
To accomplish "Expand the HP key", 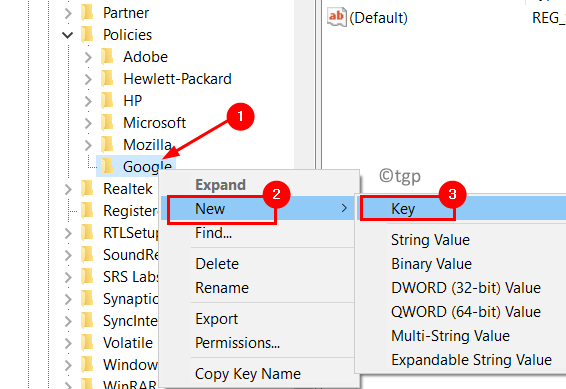I will pyautogui.click(x=88, y=101).
